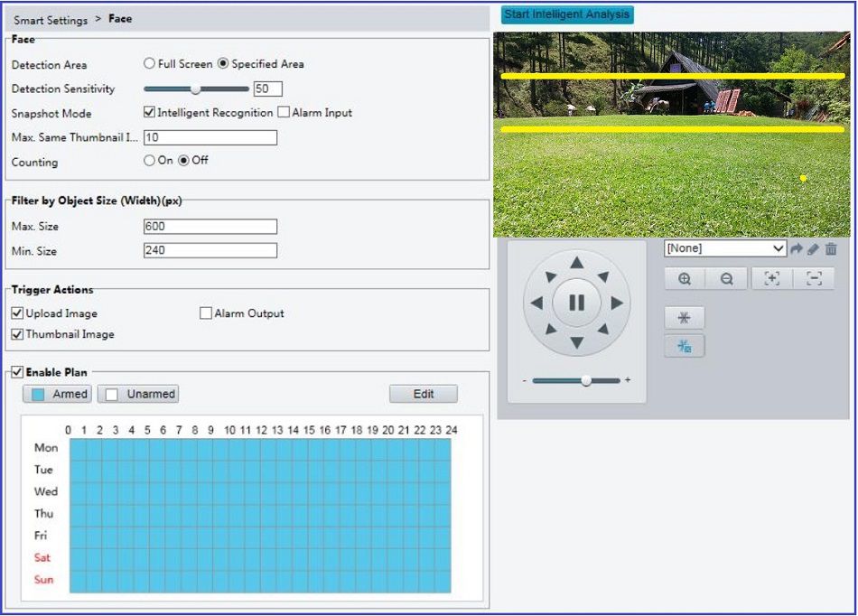Go to selected preset arrow icon

coord(797,249)
